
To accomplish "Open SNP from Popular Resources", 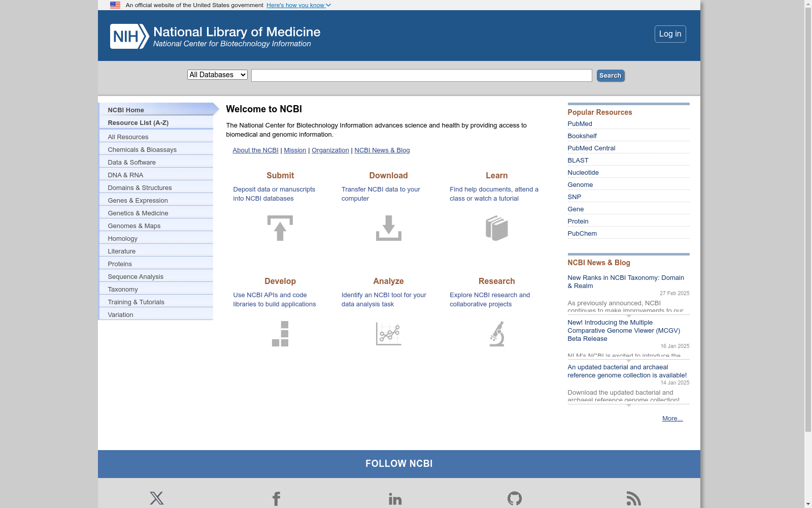I will 574,197.
